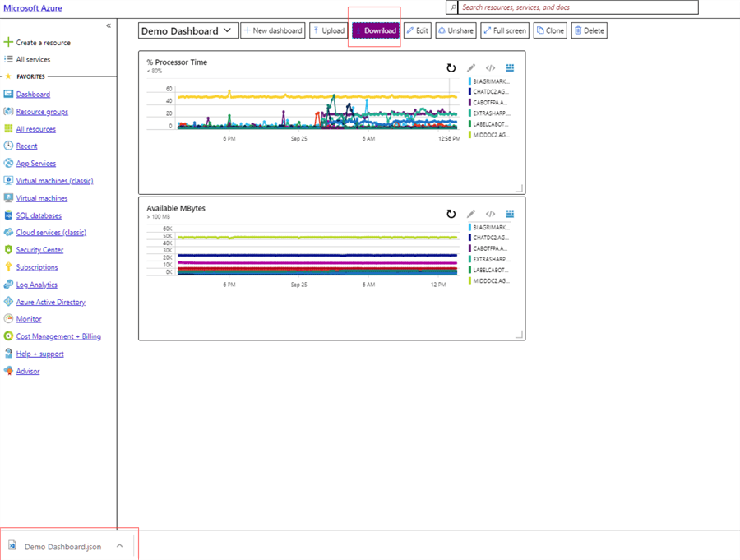Collapse the left sidebar with the double chevron
This screenshot has height=560, width=740.
pos(108,25)
